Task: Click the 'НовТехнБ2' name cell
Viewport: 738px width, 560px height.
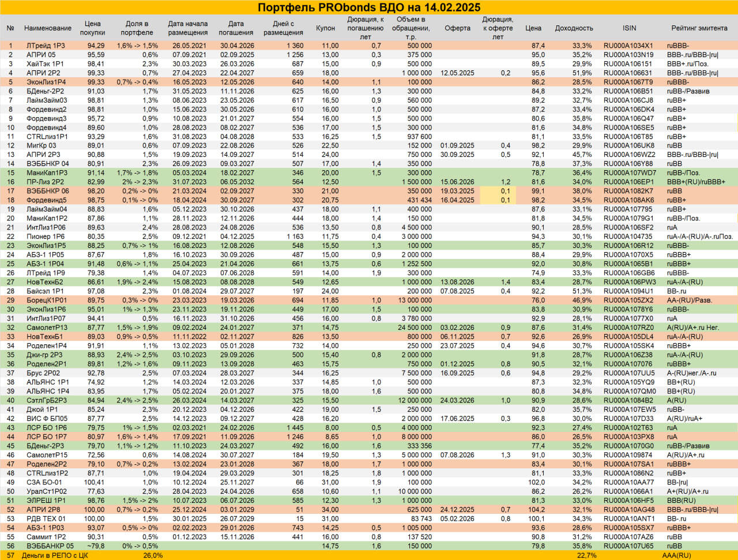Action: tap(45, 282)
